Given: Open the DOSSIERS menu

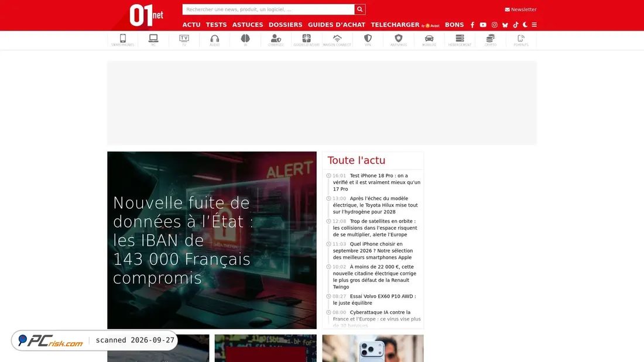Looking at the screenshot, I should pos(286,25).
